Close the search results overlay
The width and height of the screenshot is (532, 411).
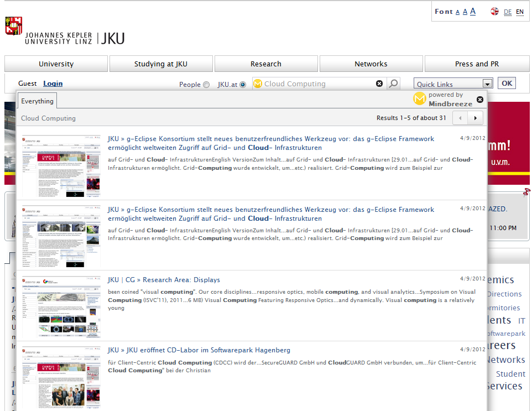[480, 100]
